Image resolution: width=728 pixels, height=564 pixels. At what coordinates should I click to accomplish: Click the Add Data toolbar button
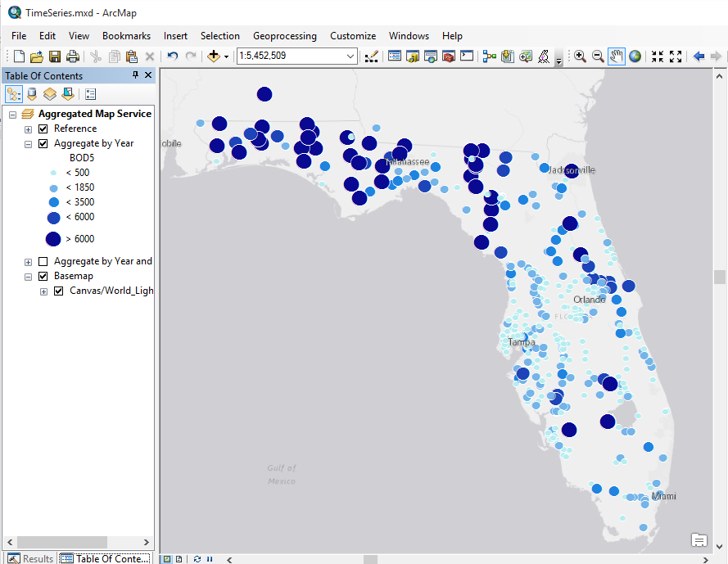(x=214, y=56)
